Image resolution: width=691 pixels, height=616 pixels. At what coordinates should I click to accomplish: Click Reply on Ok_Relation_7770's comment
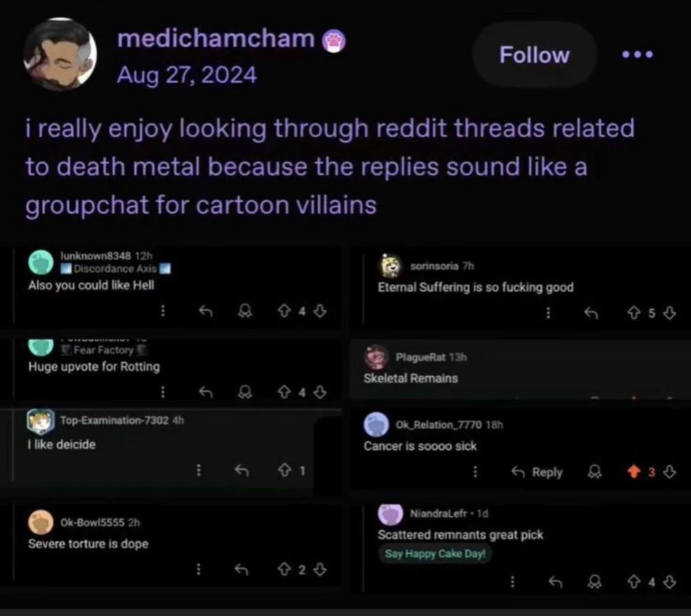(537, 472)
